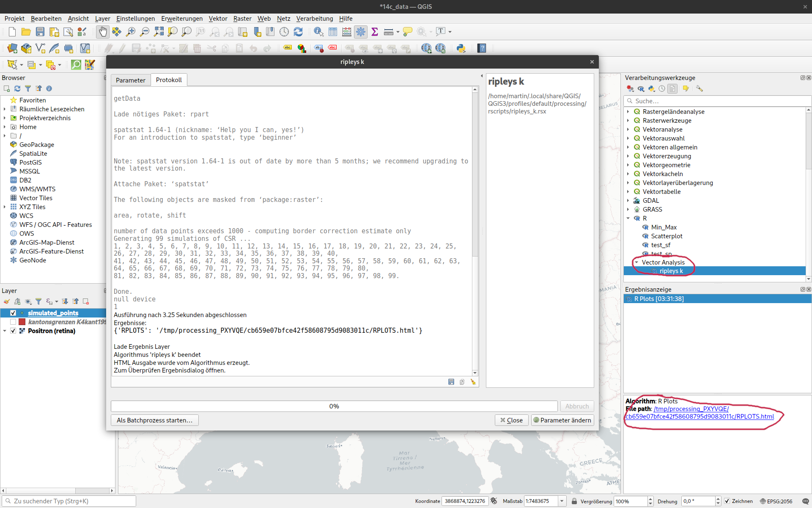Open the Verarbeitung menu
The height and width of the screenshot is (508, 812).
pyautogui.click(x=314, y=19)
